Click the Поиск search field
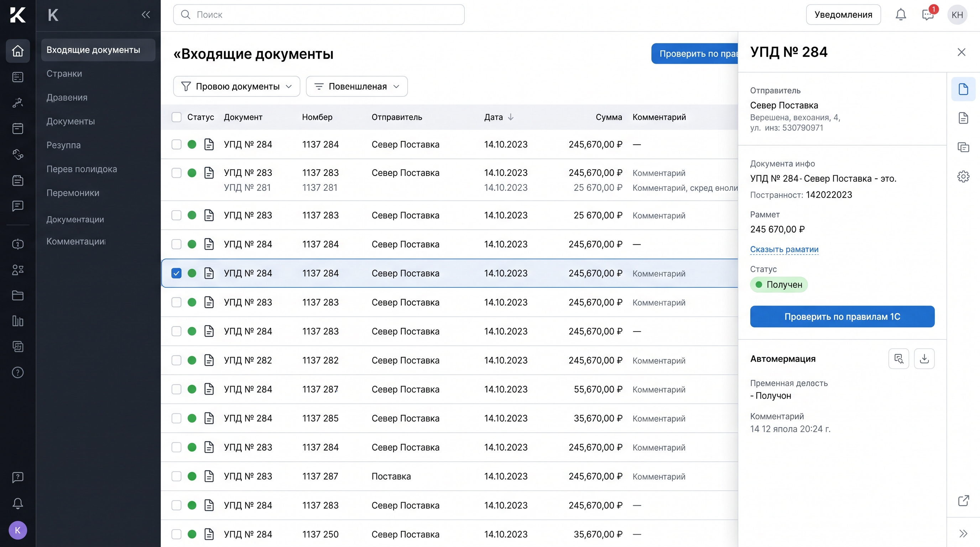Viewport: 980px width, 547px height. point(319,15)
